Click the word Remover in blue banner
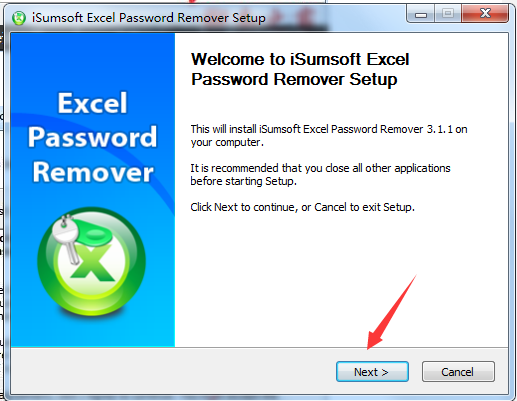The width and height of the screenshot is (517, 401). [x=93, y=172]
